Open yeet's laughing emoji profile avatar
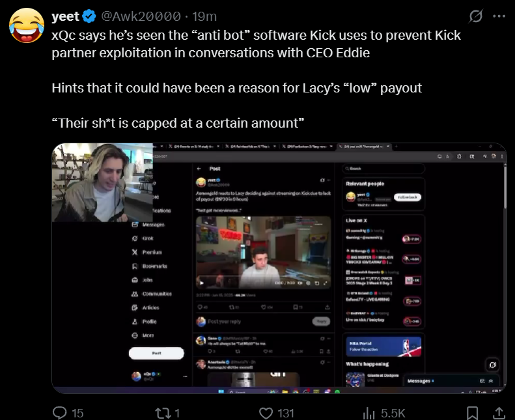This screenshot has width=515, height=420. (27, 25)
